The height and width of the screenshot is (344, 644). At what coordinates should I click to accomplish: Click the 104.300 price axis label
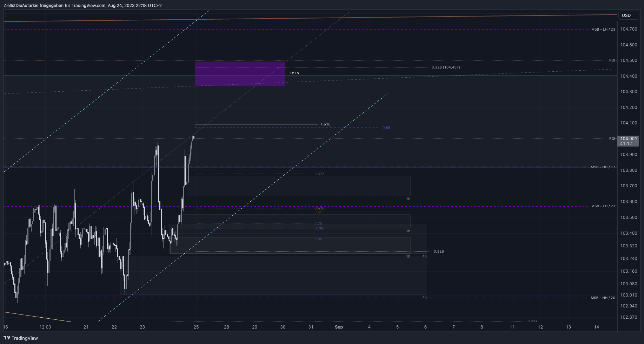[629, 92]
